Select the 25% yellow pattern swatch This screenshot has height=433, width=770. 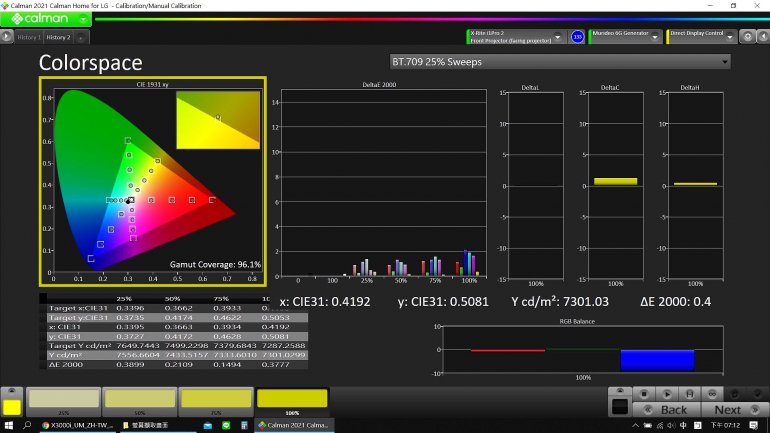click(x=63, y=400)
